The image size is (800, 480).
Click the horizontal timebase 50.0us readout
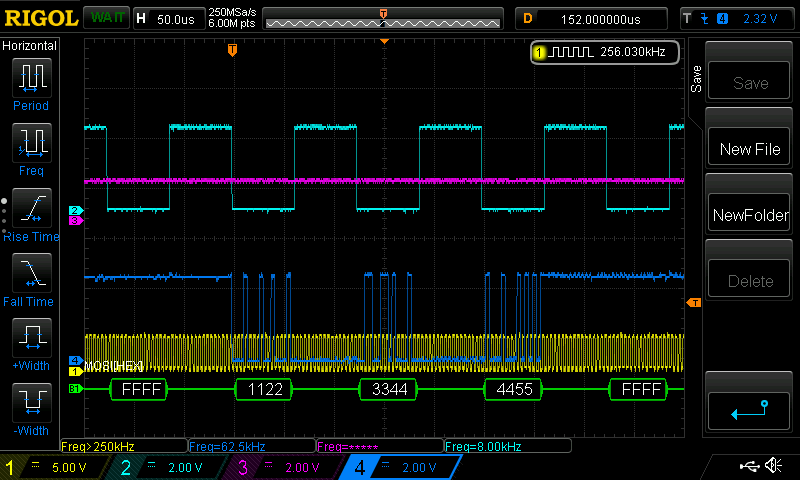pyautogui.click(x=169, y=19)
